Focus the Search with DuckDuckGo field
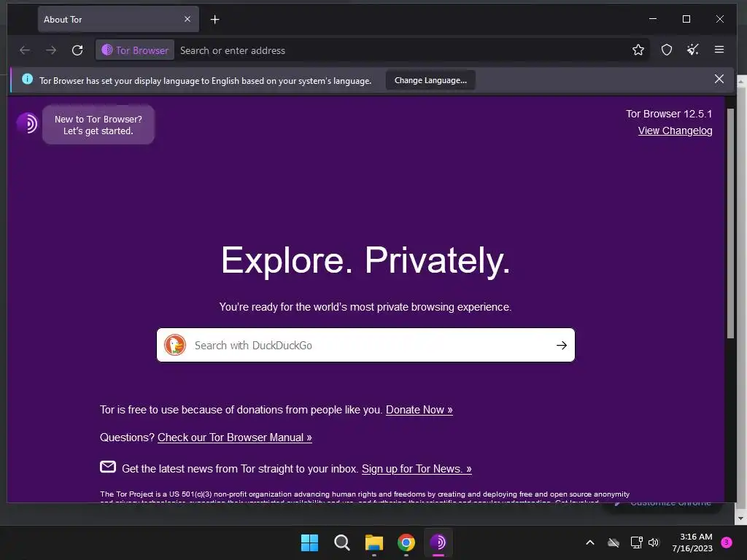747x560 pixels. 366,345
